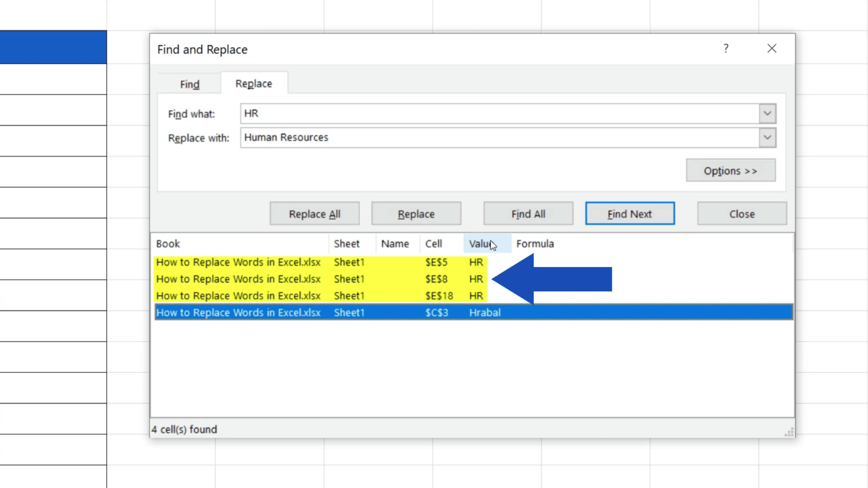Image resolution: width=868 pixels, height=488 pixels.
Task: Click Find Next button
Action: pyautogui.click(x=630, y=213)
